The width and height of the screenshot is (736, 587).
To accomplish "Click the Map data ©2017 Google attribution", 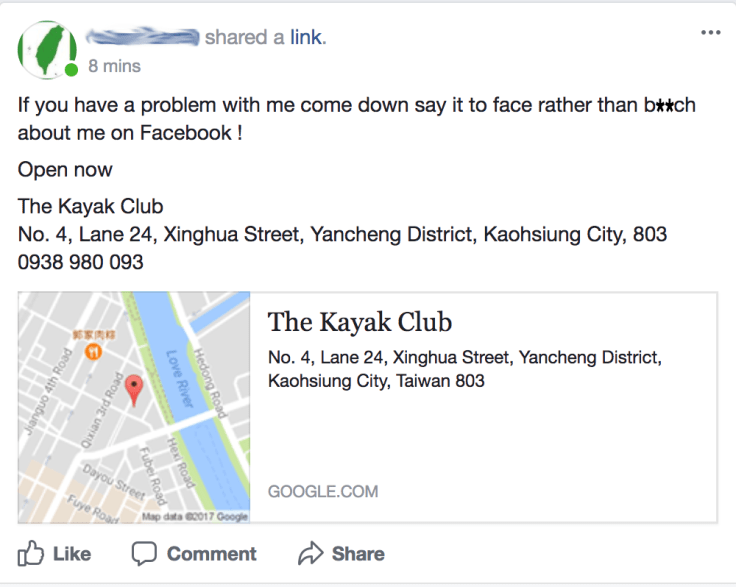I will click(195, 516).
